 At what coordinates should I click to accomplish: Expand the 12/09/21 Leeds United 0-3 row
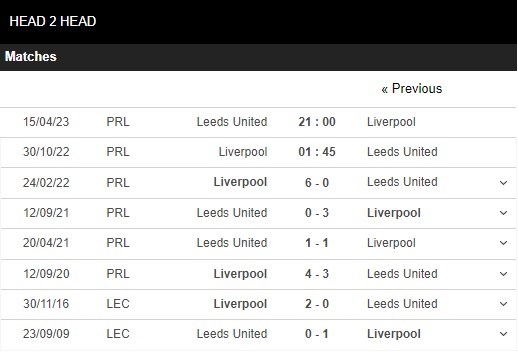click(x=503, y=213)
